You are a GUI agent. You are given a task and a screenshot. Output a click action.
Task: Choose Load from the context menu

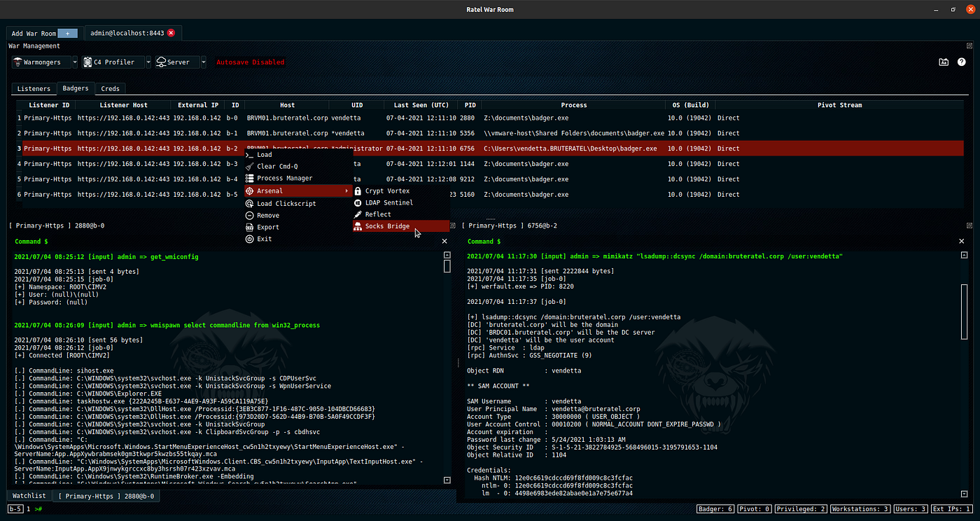(265, 155)
